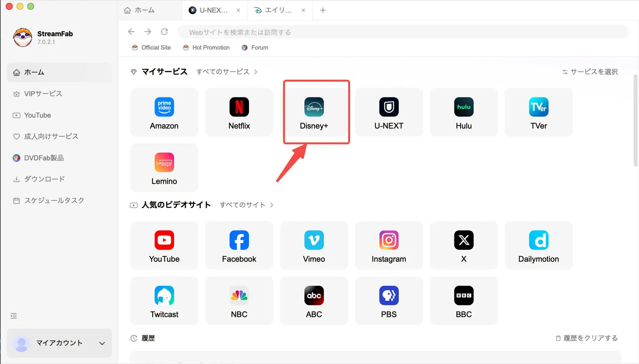Open the YouTube video site tile
Image resolution: width=639 pixels, height=364 pixels.
pyautogui.click(x=164, y=245)
